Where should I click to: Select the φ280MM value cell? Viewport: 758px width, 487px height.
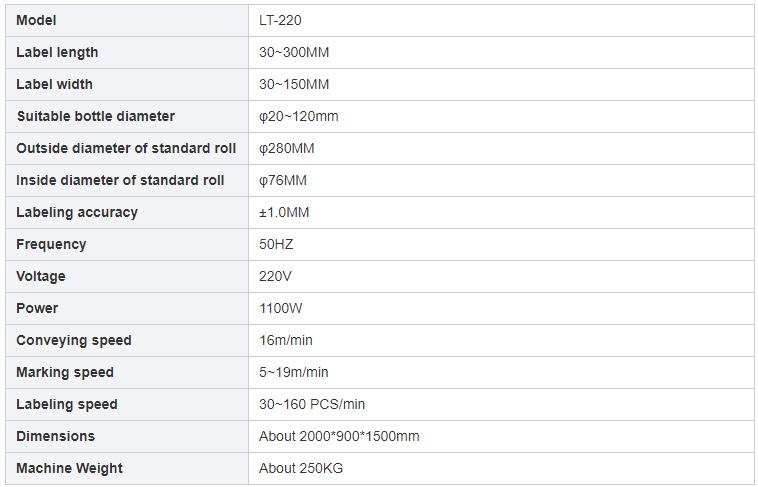point(287,148)
